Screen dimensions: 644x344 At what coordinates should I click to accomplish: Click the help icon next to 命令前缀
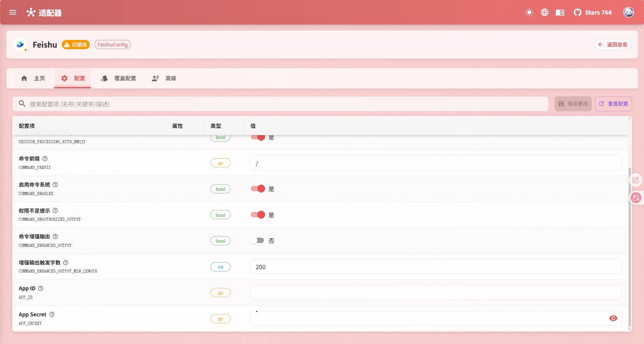coord(45,159)
